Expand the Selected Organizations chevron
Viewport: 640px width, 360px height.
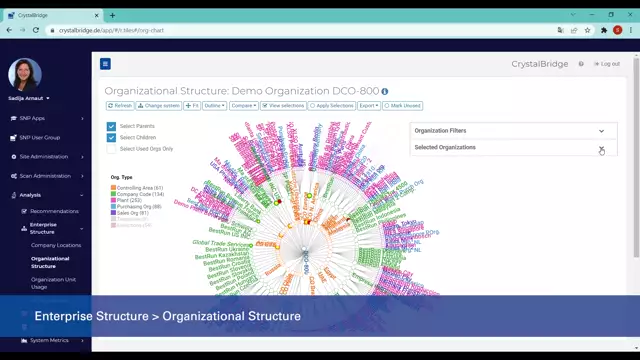pos(601,148)
